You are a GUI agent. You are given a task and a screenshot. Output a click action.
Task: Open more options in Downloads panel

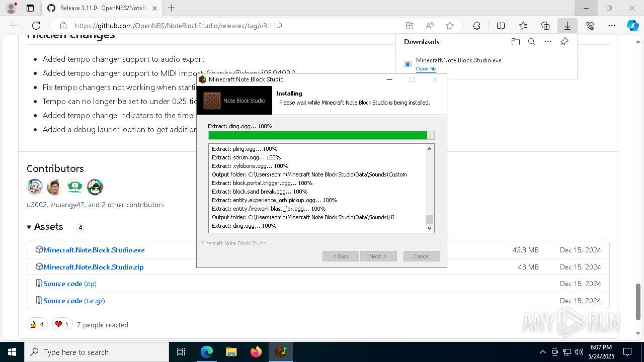tap(548, 42)
